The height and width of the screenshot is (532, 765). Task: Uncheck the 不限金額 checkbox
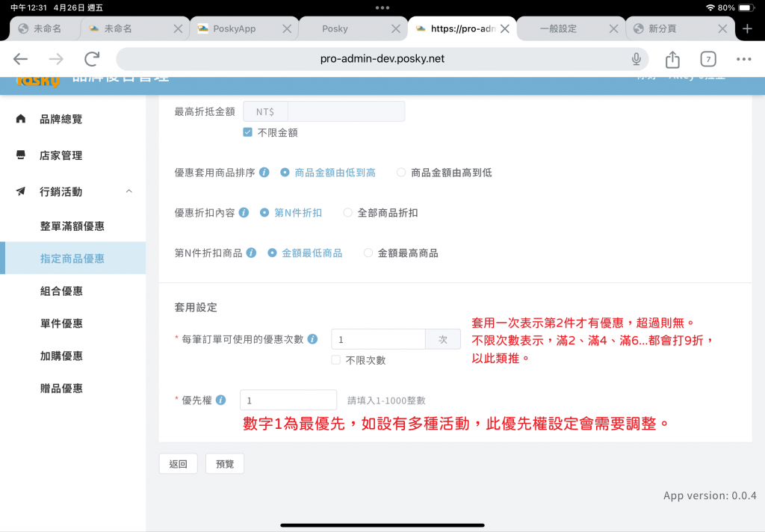[x=248, y=132]
